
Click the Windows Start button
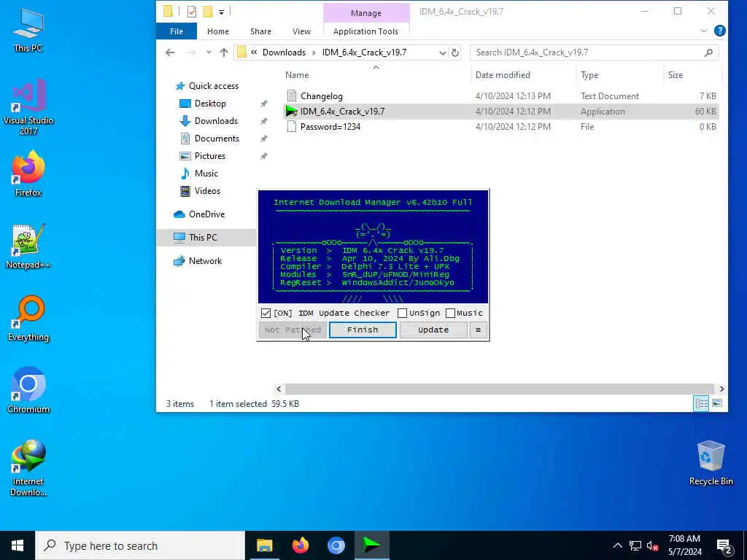tap(18, 545)
